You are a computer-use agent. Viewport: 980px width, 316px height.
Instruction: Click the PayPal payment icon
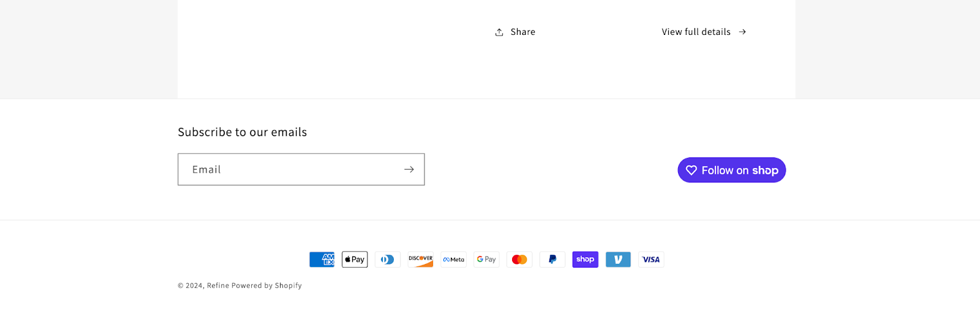(552, 260)
